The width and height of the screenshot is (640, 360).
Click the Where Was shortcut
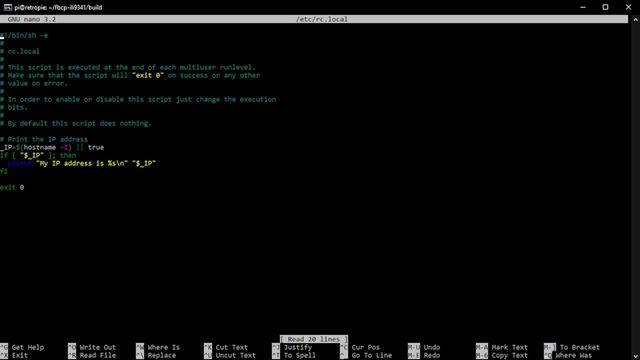568,356
